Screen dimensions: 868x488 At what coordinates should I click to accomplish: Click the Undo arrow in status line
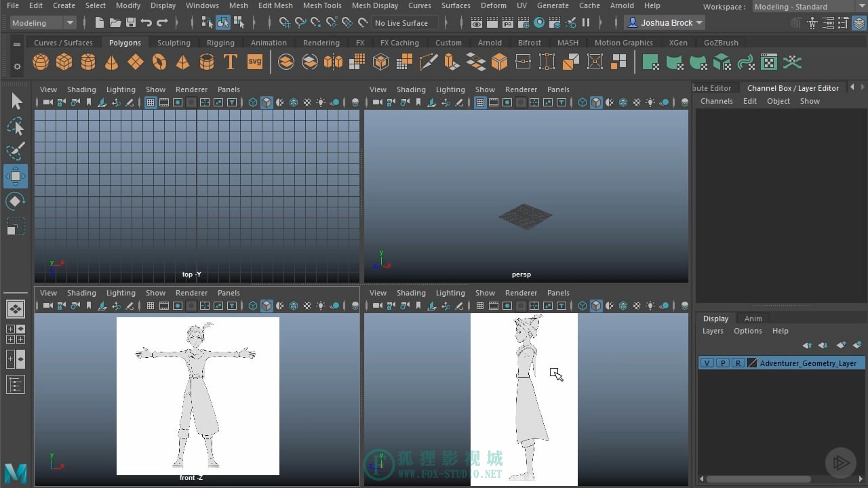(146, 22)
